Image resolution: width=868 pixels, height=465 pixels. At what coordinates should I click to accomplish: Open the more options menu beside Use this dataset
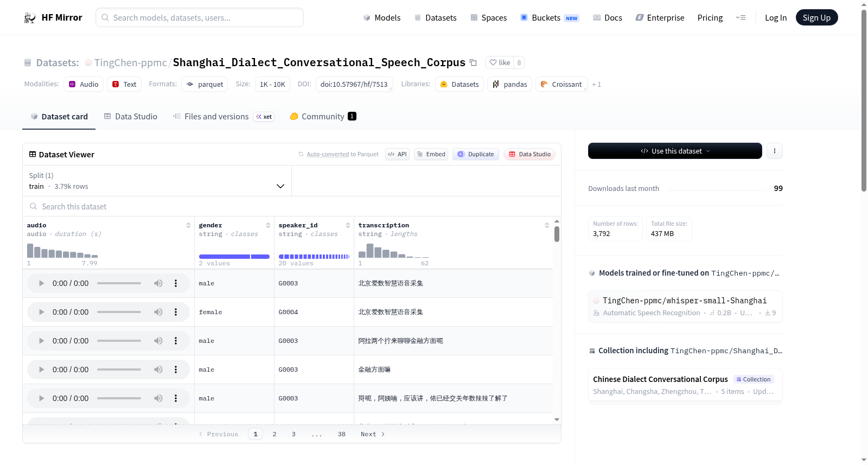pyautogui.click(x=775, y=151)
